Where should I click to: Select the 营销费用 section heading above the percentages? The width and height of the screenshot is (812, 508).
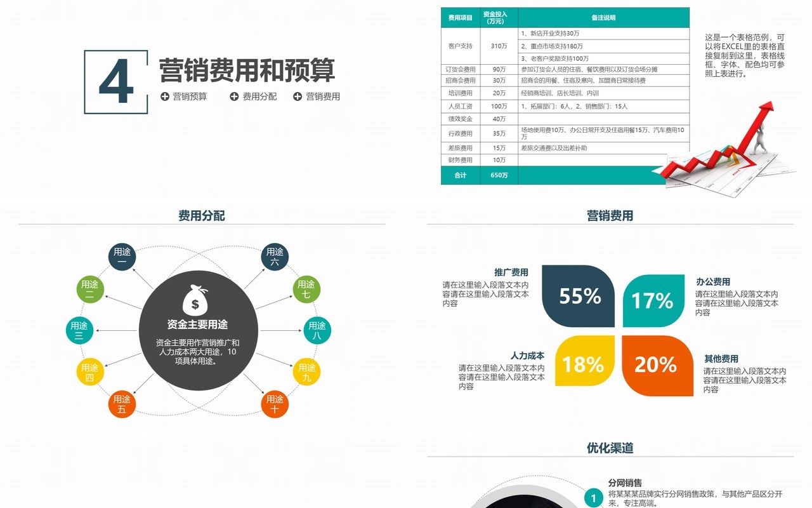[610, 216]
